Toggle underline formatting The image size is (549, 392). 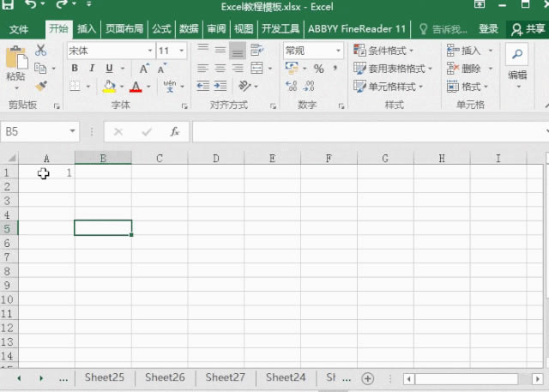click(x=109, y=69)
